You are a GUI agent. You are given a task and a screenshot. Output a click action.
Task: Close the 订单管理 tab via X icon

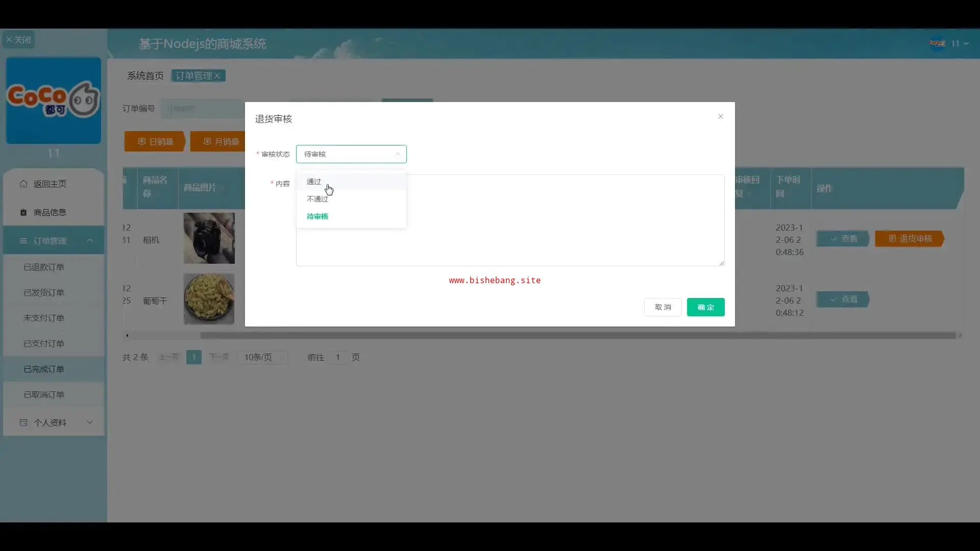pos(217,76)
